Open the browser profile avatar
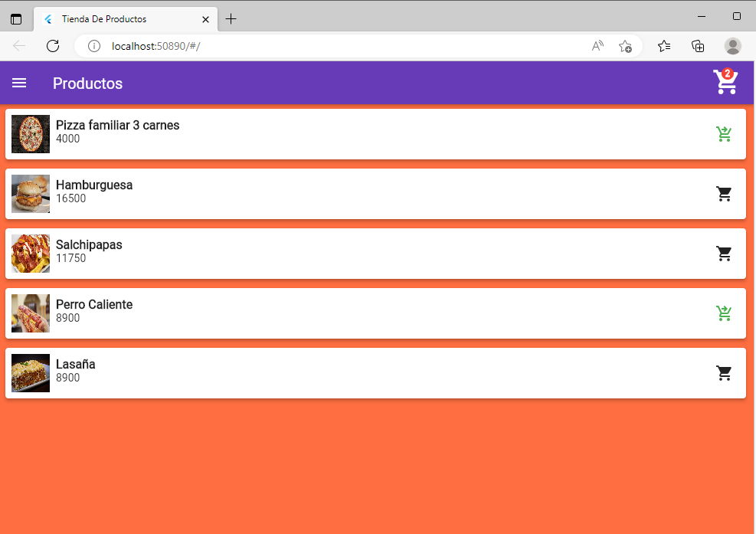Viewport: 756px width, 534px height. click(x=732, y=46)
